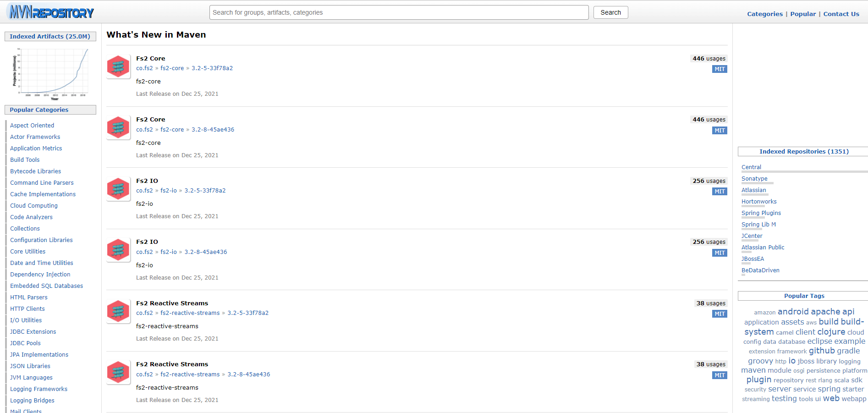
Task: Click the indexed artifacts growth chart
Action: [x=50, y=73]
